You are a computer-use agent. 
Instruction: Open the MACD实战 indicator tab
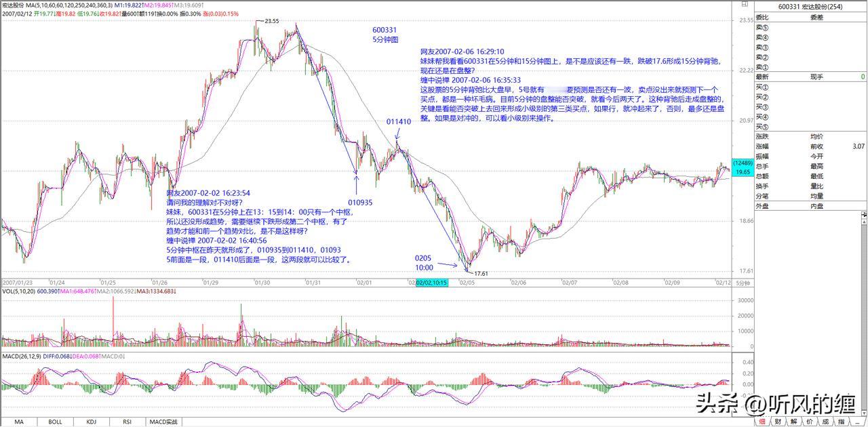pyautogui.click(x=163, y=422)
